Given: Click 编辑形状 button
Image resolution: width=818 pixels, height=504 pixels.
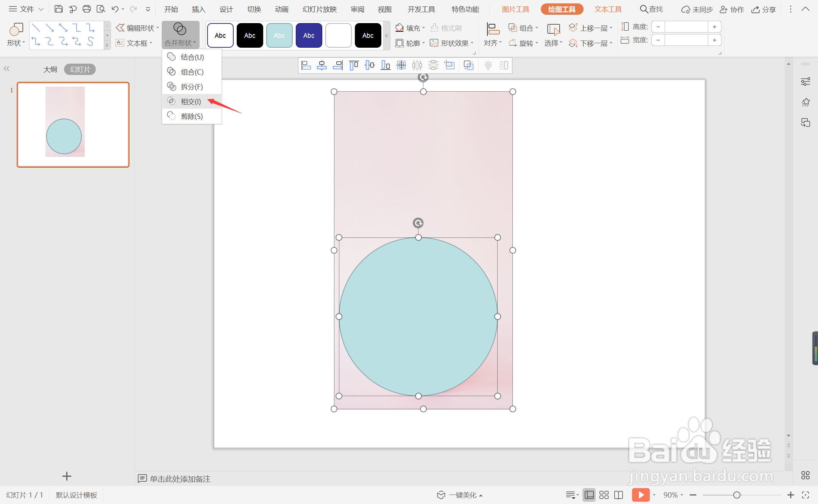Looking at the screenshot, I should pos(137,28).
